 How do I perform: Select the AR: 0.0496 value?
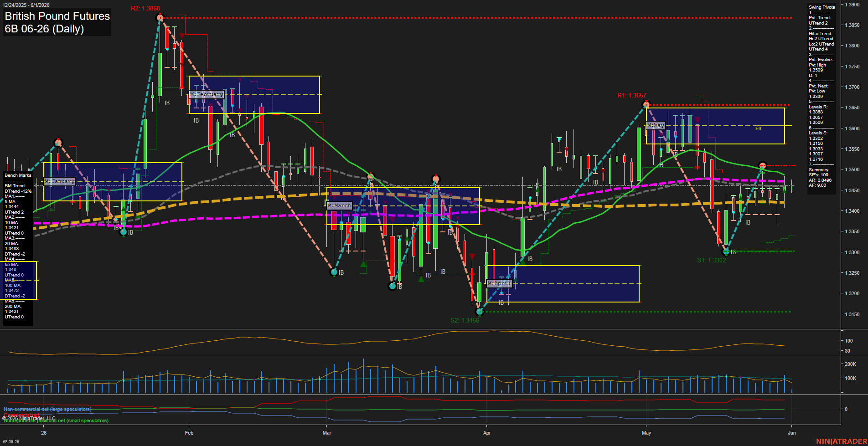(x=820, y=180)
